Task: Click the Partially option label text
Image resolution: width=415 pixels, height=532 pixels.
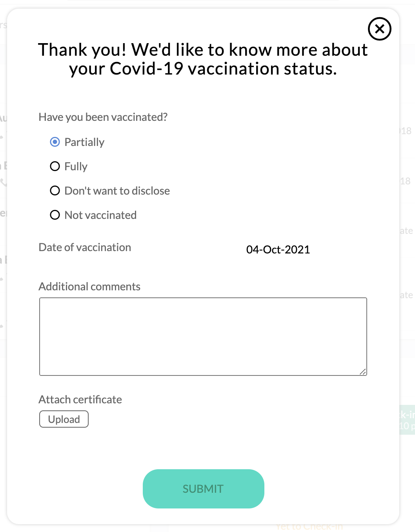Action: 84,142
